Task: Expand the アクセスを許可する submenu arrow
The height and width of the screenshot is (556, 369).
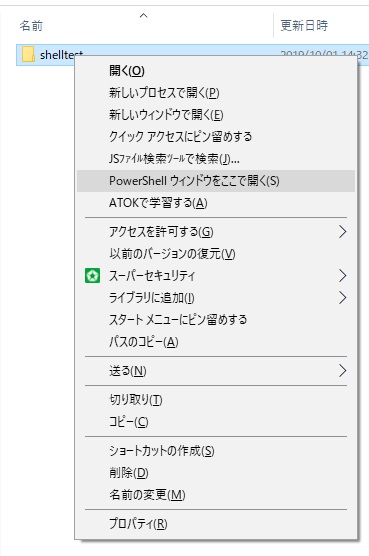Action: [x=342, y=232]
